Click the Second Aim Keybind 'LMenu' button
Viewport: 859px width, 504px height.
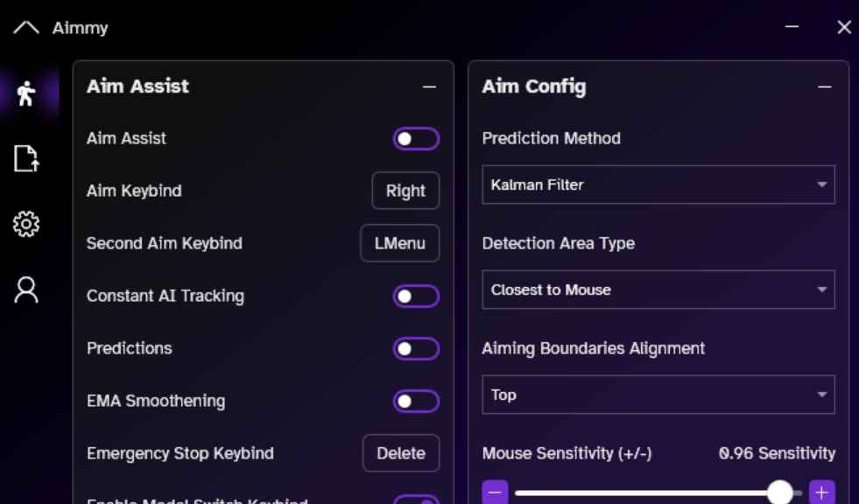(x=399, y=243)
